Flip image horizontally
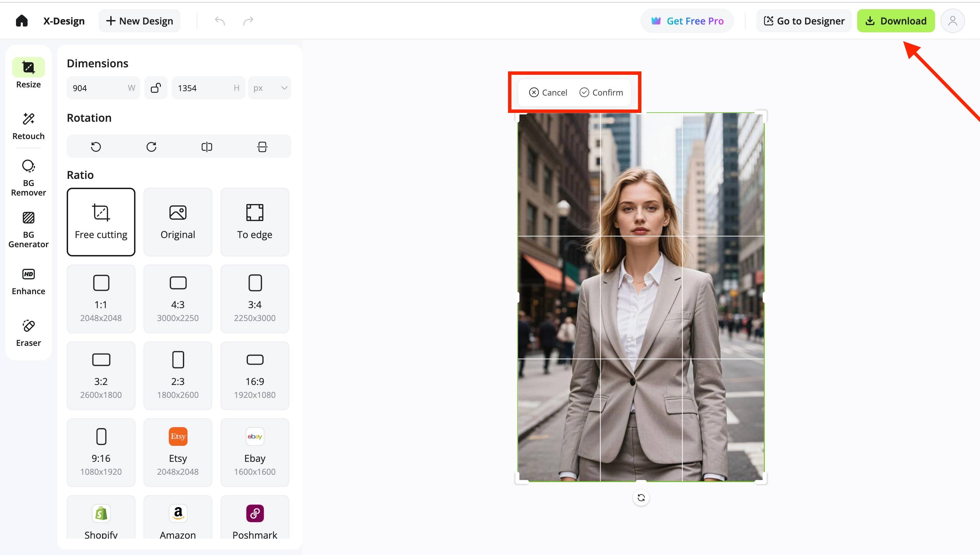The image size is (980, 555). 207,147
